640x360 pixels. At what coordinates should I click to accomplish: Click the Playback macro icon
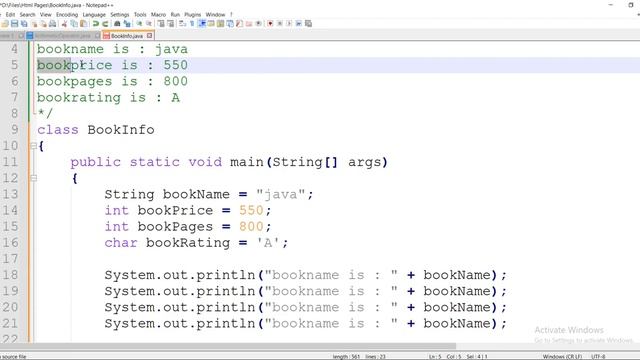(289, 24)
